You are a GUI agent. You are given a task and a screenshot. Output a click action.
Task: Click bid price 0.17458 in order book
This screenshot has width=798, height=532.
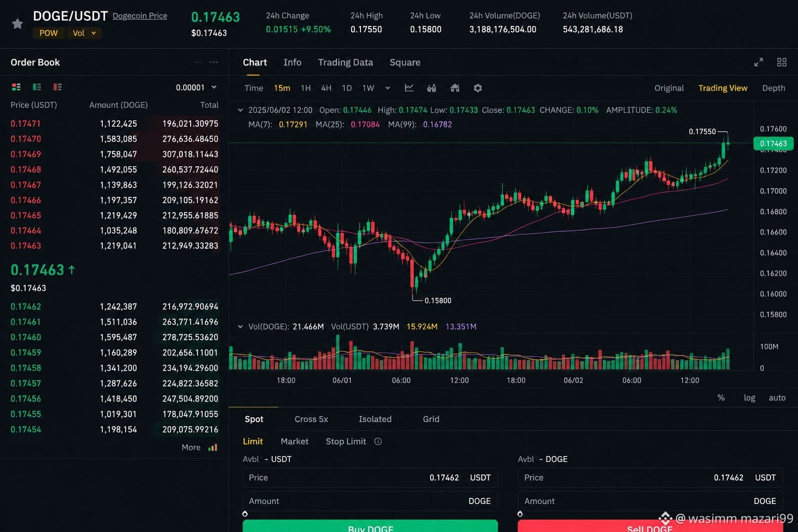[x=26, y=368]
